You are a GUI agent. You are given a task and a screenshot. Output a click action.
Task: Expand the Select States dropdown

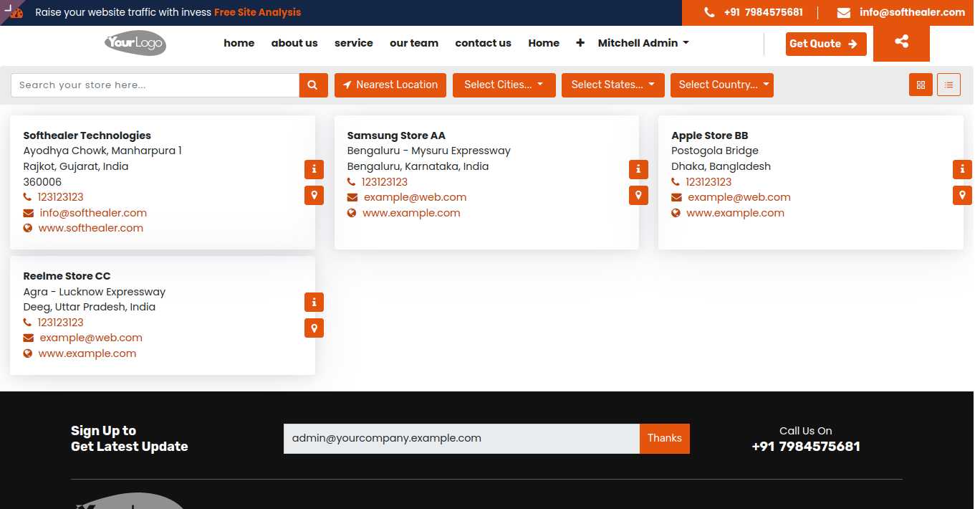coord(613,85)
